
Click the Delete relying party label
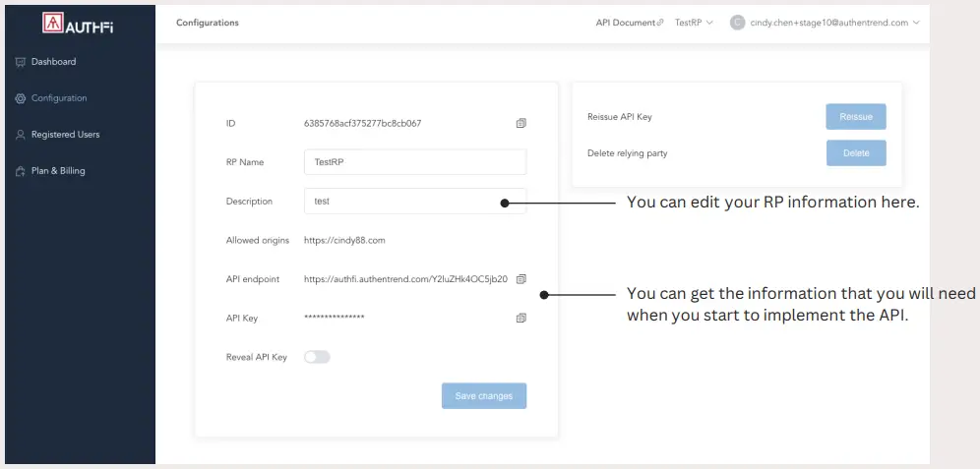[628, 153]
